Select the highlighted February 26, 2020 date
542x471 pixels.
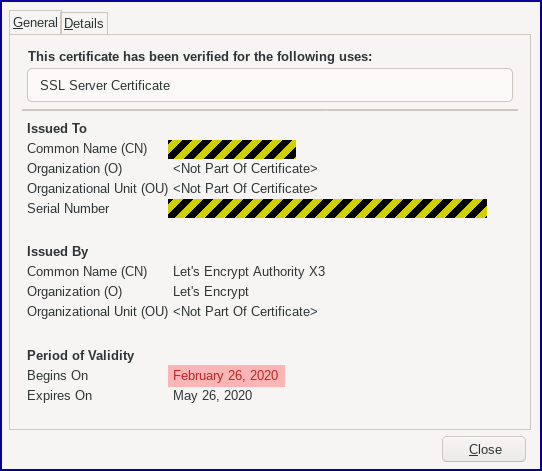tap(226, 376)
